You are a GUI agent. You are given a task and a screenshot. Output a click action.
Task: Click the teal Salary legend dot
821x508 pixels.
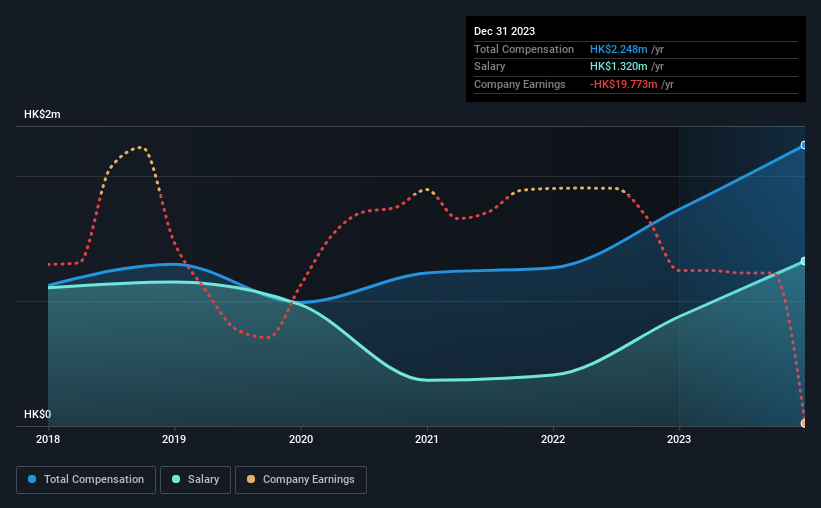tap(176, 479)
